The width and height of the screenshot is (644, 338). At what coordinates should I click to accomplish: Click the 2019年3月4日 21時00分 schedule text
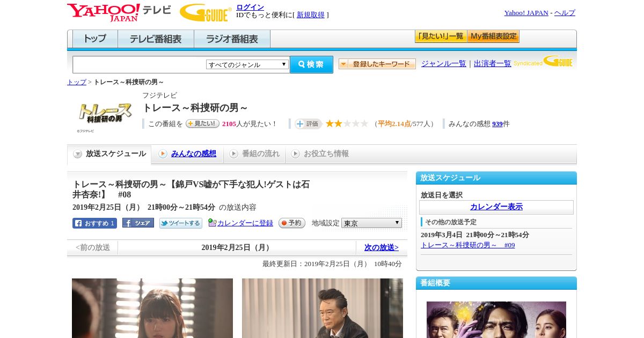coord(475,235)
